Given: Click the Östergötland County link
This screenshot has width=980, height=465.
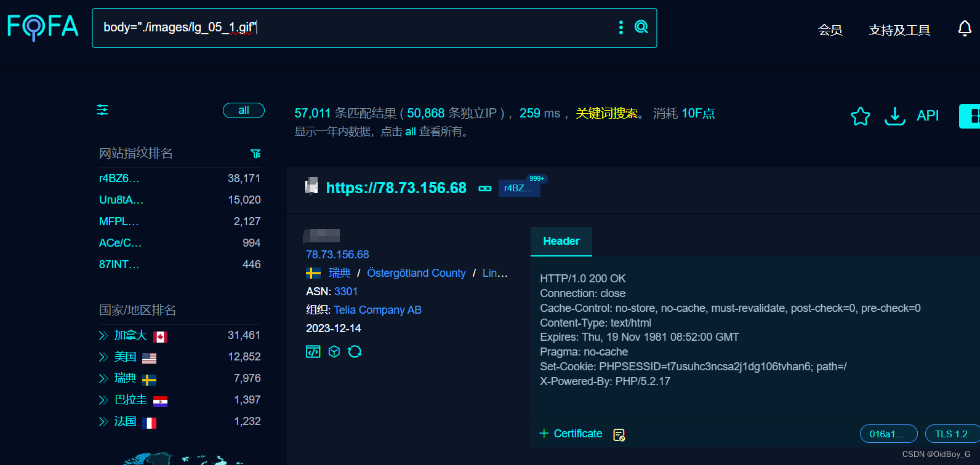Looking at the screenshot, I should pos(416,273).
